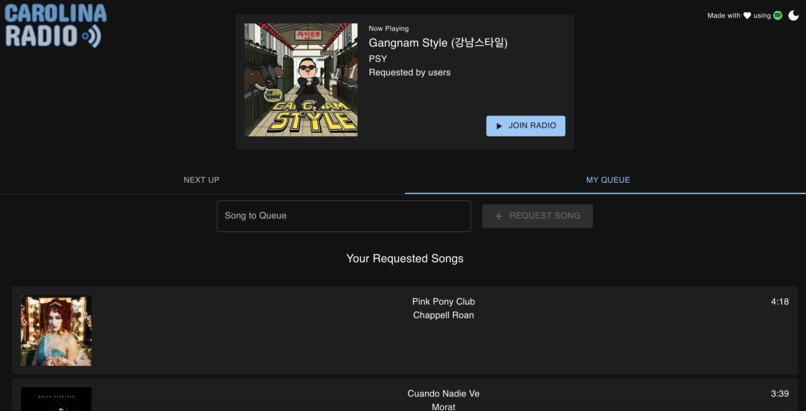Select the My Queue tab

pyautogui.click(x=608, y=180)
